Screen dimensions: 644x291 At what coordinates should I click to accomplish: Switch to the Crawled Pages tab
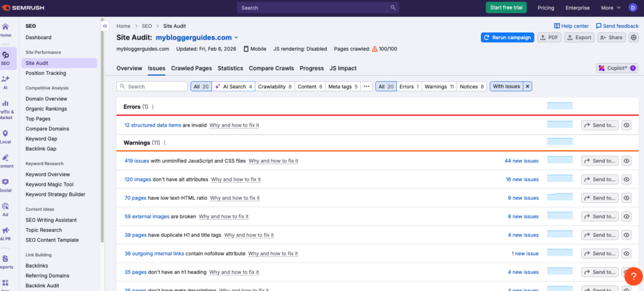191,68
